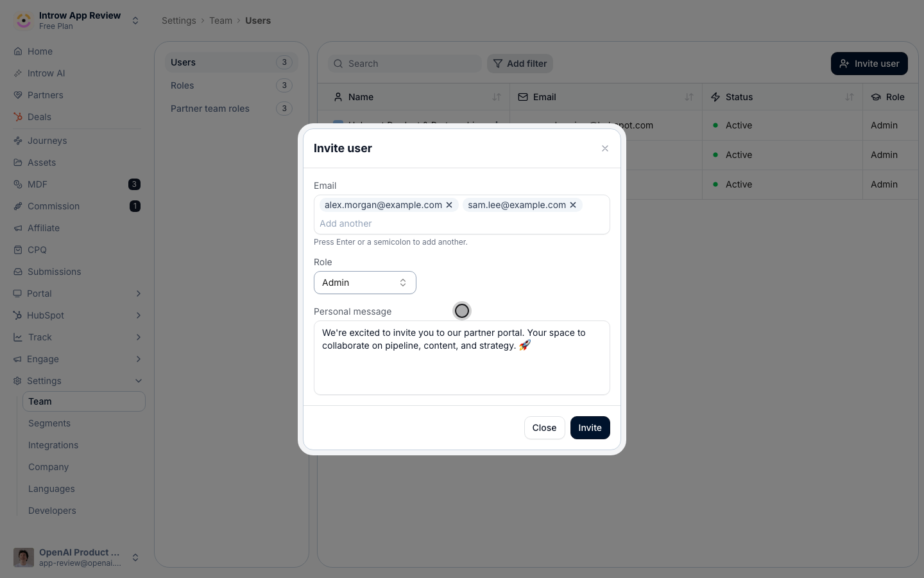This screenshot has width=924, height=578.
Task: Click Invite user button at top right
Action: [x=869, y=64]
